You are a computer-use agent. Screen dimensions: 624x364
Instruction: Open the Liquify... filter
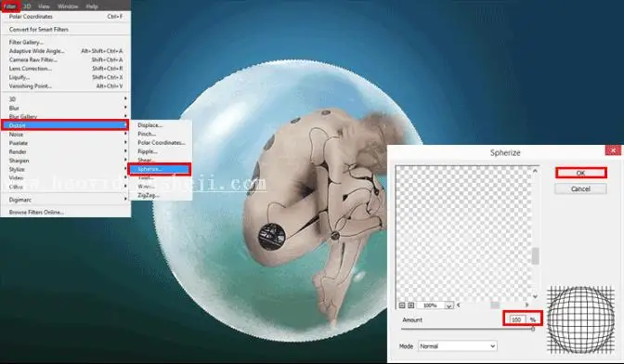(x=66, y=77)
